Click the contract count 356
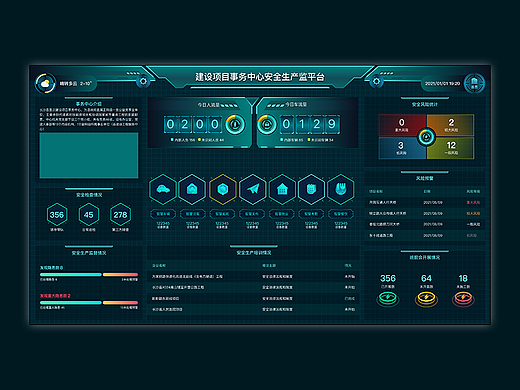 pos(388,278)
